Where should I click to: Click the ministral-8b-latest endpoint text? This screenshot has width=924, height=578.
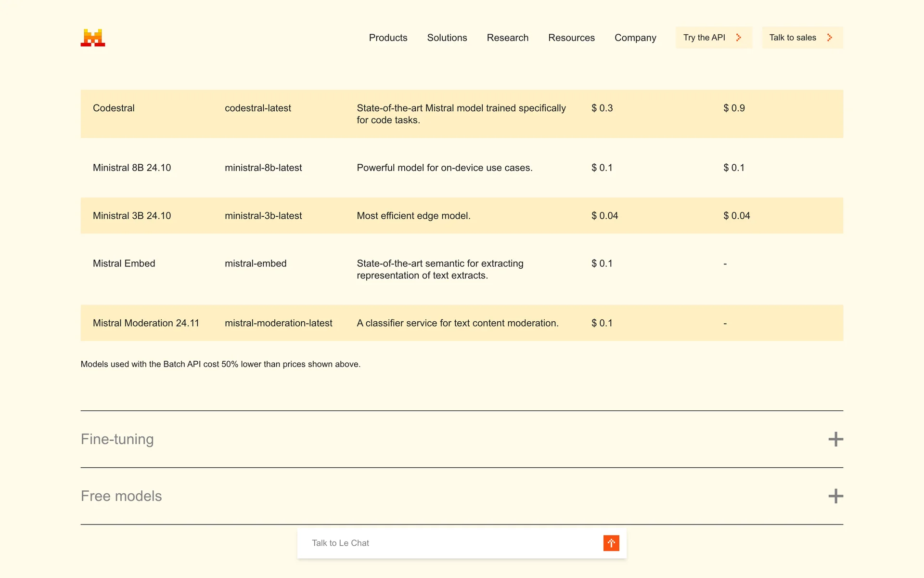pyautogui.click(x=263, y=168)
